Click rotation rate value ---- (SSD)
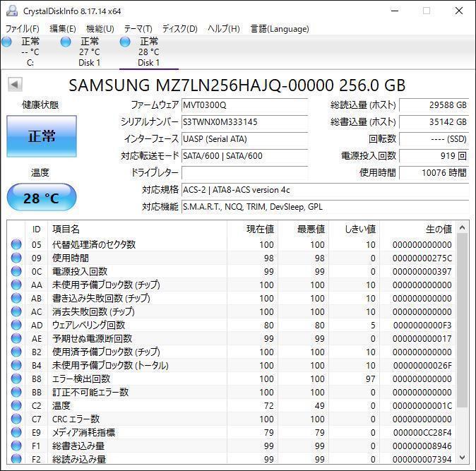The image size is (476, 471). click(434, 139)
